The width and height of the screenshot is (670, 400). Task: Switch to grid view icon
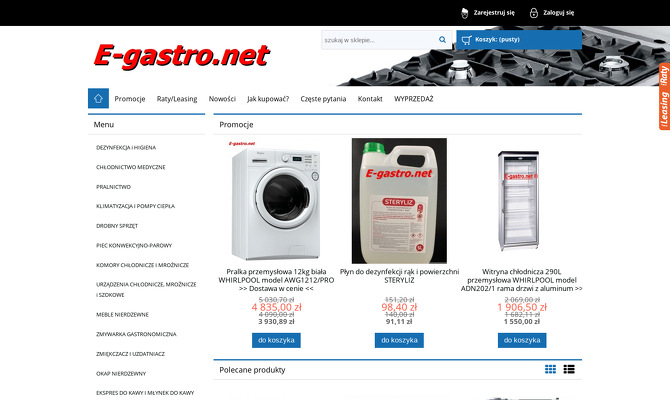pos(550,369)
